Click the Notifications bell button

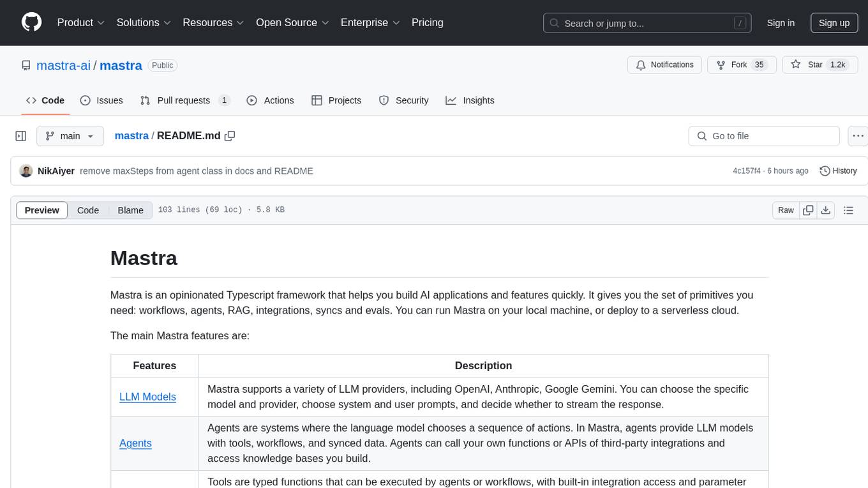click(665, 65)
